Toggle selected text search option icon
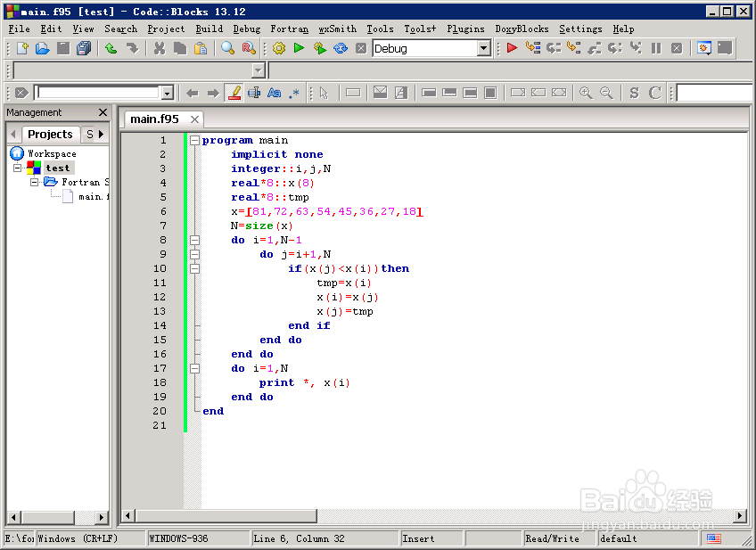 tap(254, 93)
